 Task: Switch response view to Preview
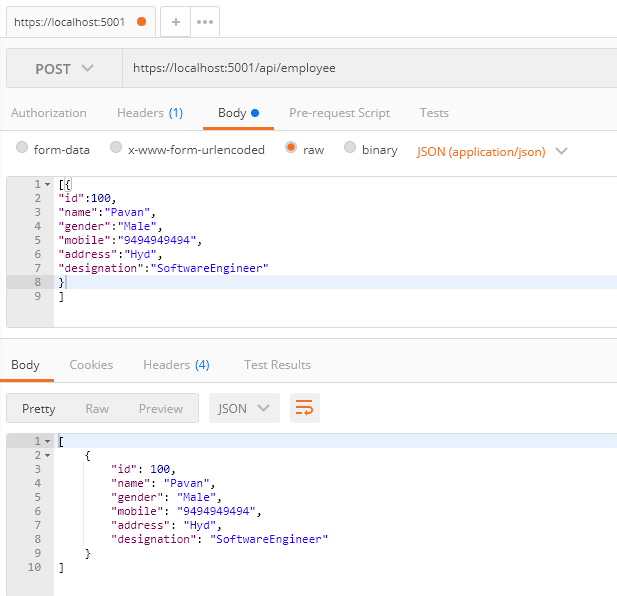[161, 409]
